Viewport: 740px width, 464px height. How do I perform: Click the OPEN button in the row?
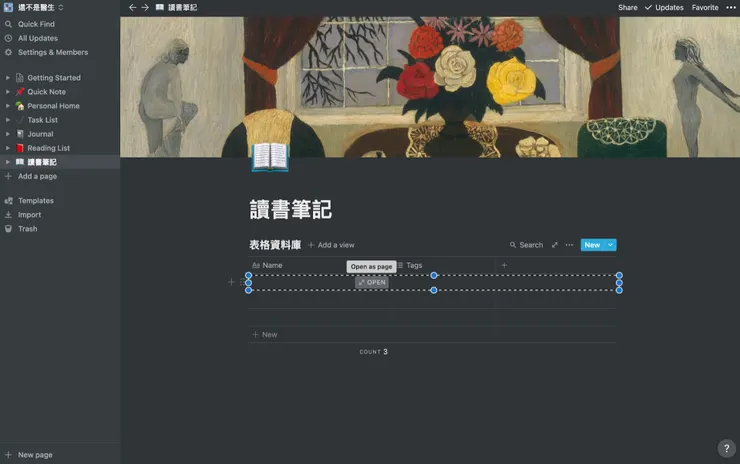pyautogui.click(x=372, y=282)
